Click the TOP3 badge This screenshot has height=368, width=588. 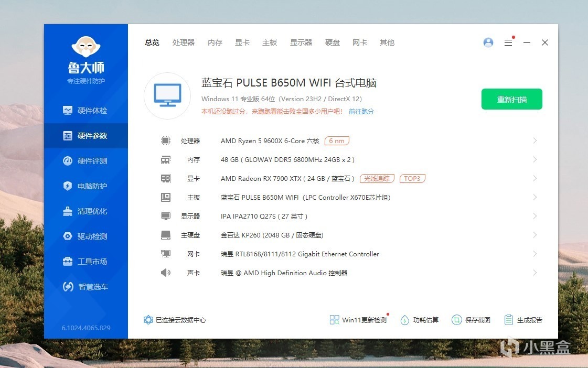412,178
